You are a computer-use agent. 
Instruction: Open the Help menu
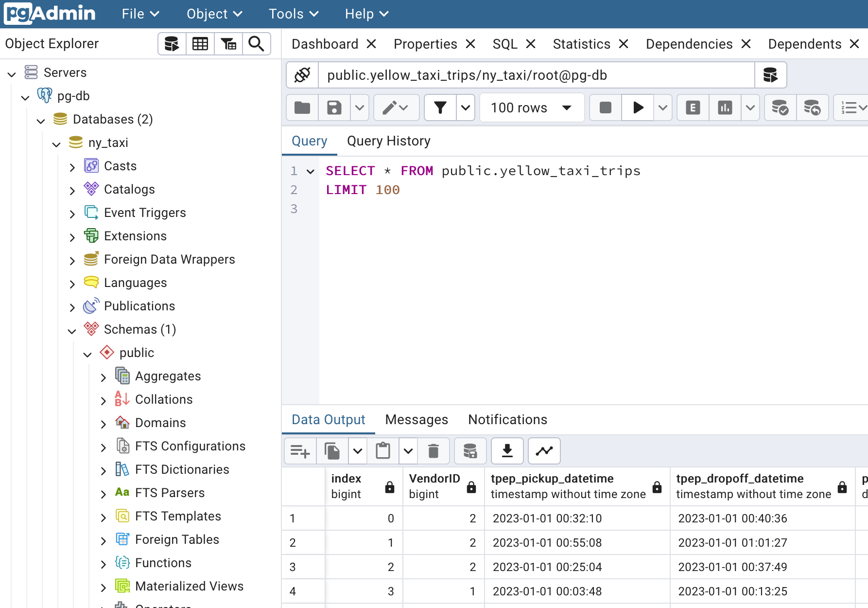[x=367, y=14]
